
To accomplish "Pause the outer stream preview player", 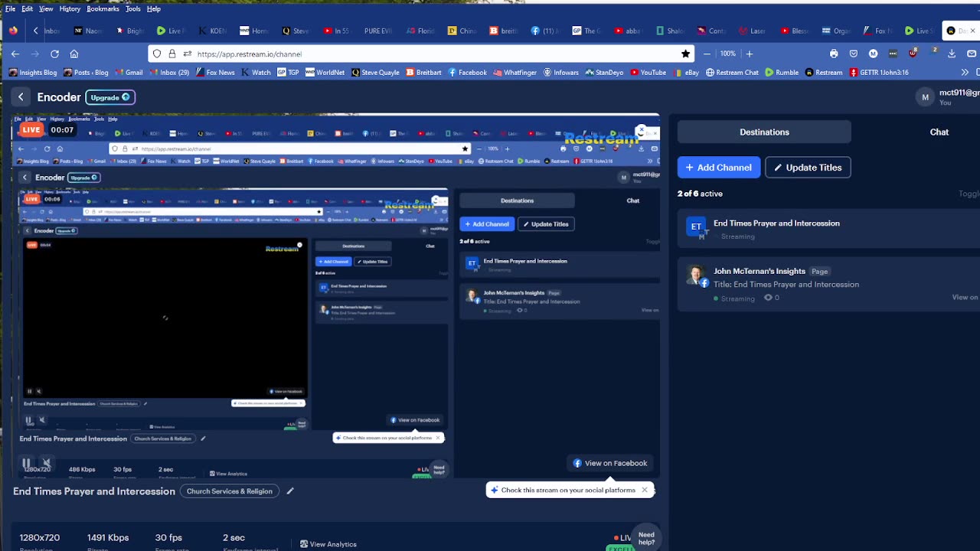I will tap(27, 463).
